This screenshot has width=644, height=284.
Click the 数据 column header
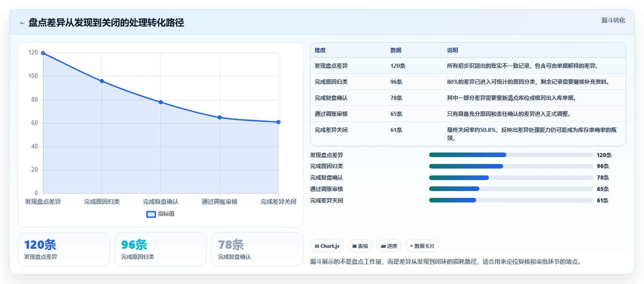tap(396, 50)
